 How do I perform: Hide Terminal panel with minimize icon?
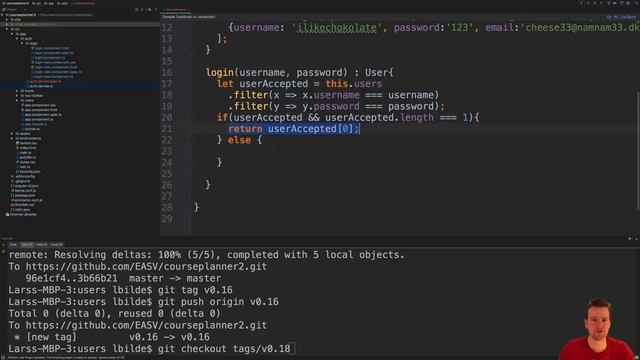636,238
